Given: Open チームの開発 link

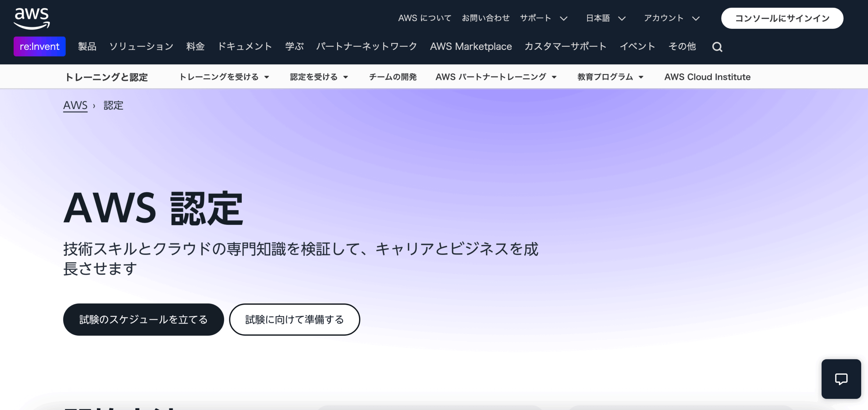Looking at the screenshot, I should pos(393,77).
